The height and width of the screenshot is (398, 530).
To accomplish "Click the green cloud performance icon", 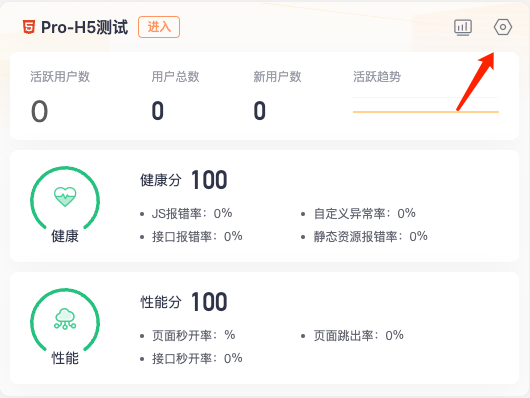I will (x=65, y=319).
